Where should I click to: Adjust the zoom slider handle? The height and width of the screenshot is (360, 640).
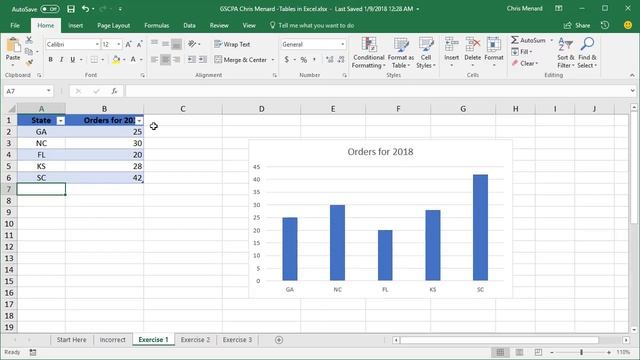[x=581, y=352]
